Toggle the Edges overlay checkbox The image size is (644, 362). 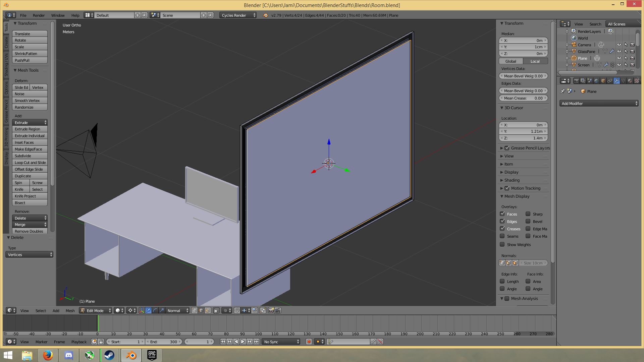502,221
